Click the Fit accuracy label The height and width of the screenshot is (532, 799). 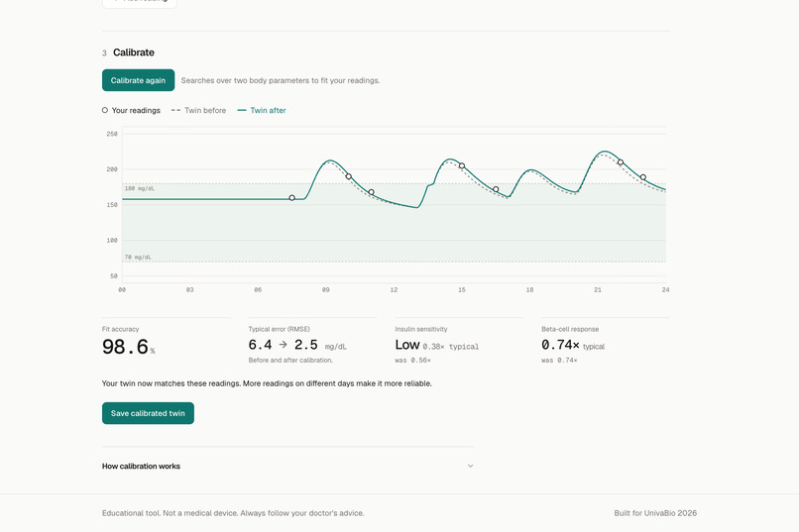click(x=120, y=329)
